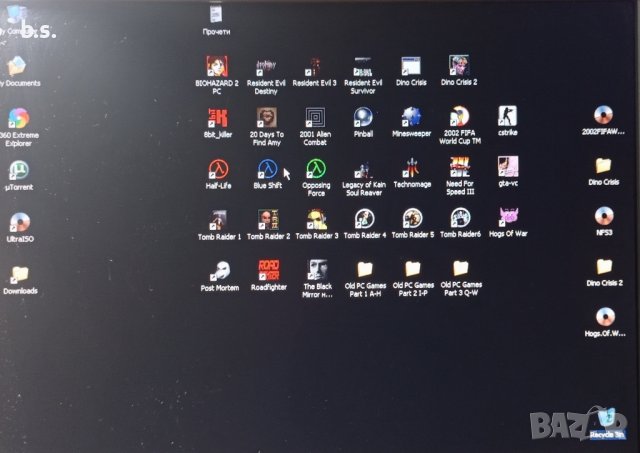Select the Half-Life desktop icon
The image size is (640, 453).
219,168
